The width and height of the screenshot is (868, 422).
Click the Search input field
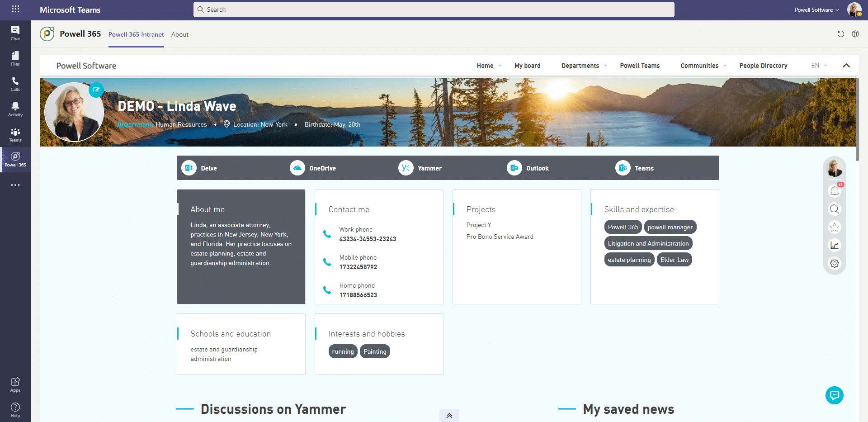[434, 9]
